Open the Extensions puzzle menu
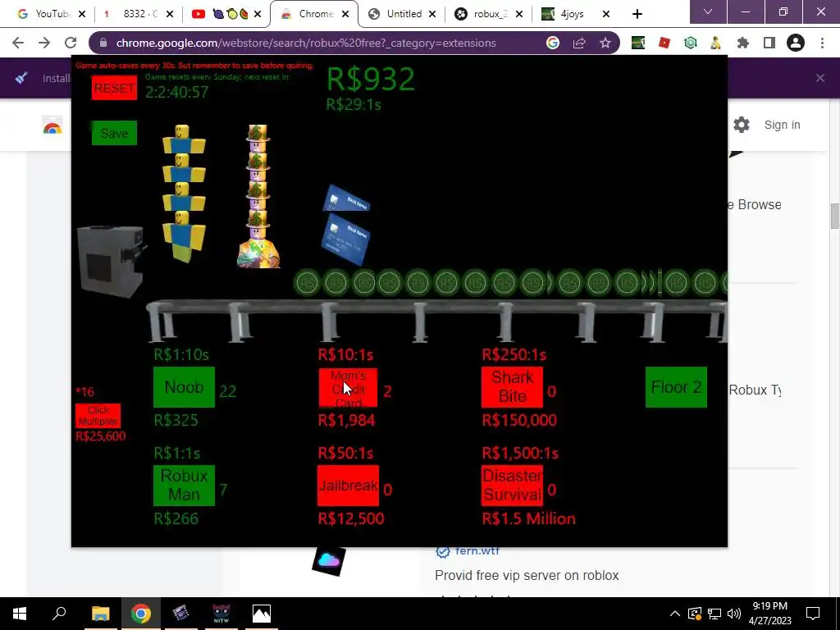The width and height of the screenshot is (840, 630). point(743,43)
